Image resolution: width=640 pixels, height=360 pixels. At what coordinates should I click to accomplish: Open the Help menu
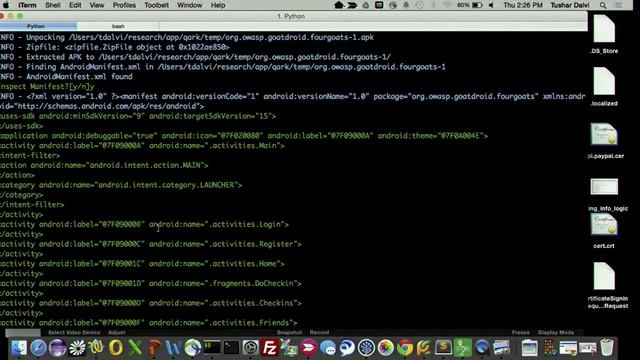pos(218,5)
